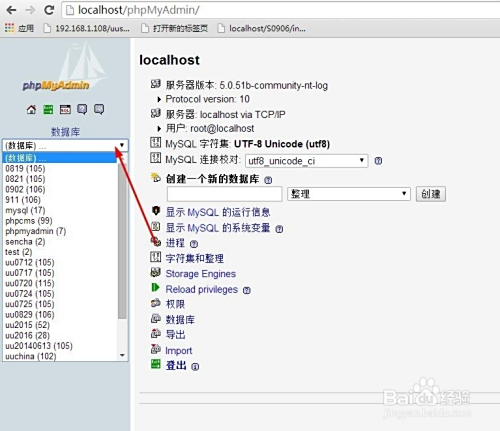Click the browser forward arrow

pyautogui.click(x=30, y=10)
